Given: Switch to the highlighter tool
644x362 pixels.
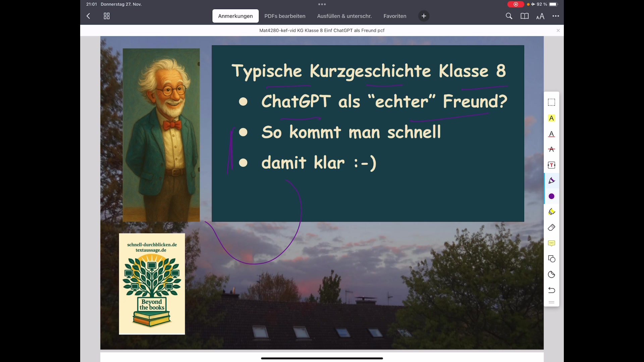Looking at the screenshot, I should (x=552, y=212).
